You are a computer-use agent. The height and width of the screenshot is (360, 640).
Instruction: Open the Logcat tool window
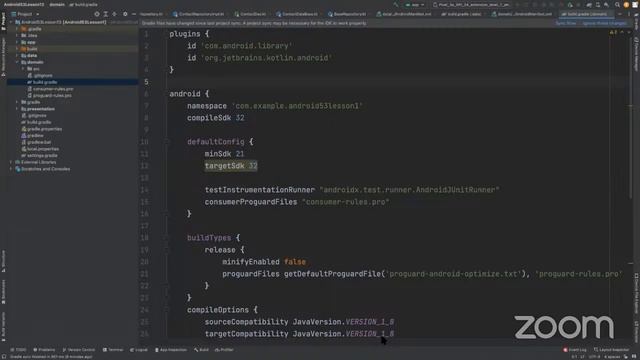(x=139, y=350)
